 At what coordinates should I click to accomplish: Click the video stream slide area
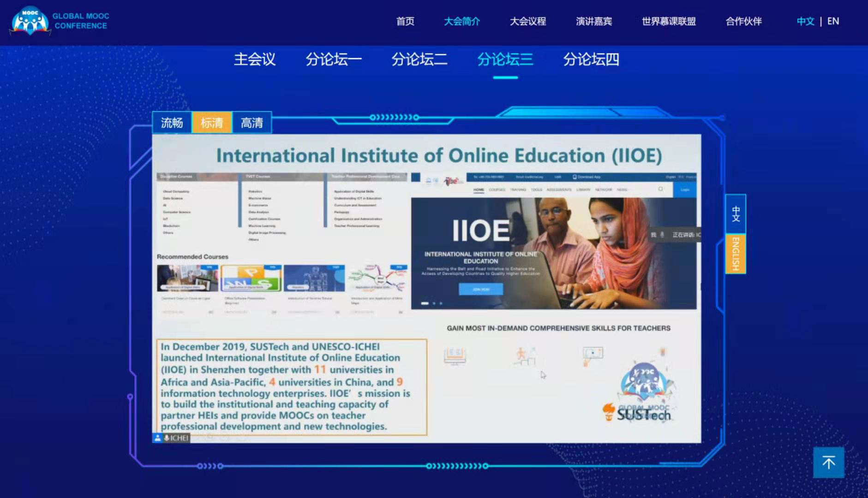426,289
